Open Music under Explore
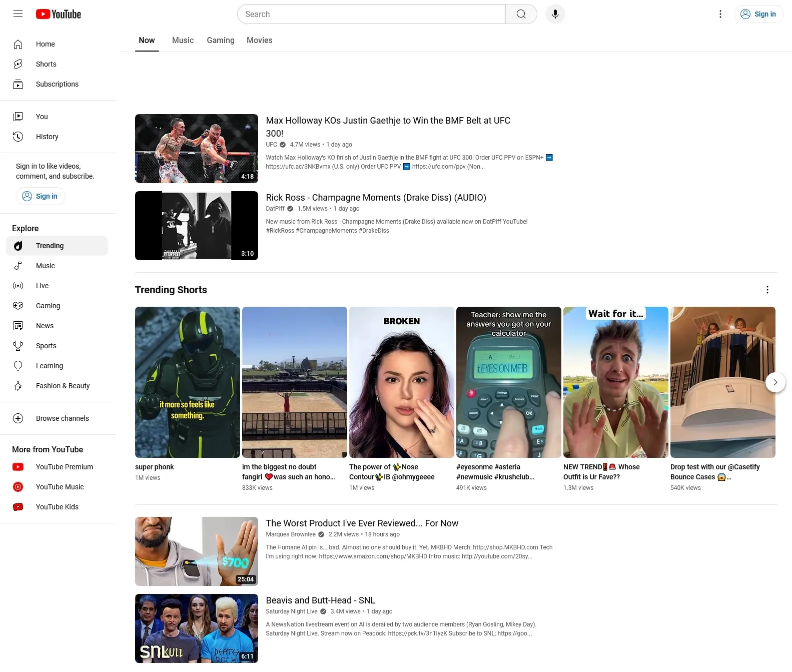 tap(58, 266)
